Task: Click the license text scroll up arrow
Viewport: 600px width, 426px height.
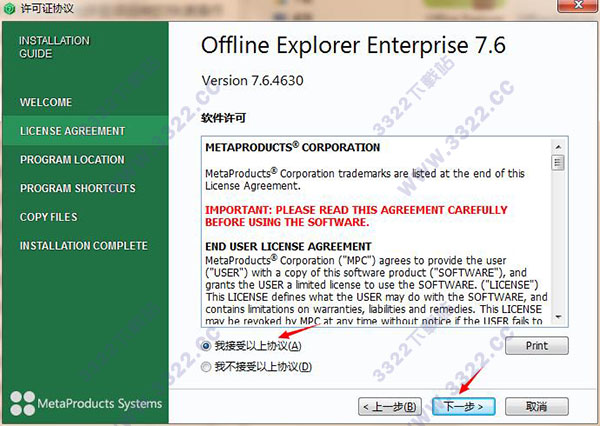Action: click(x=558, y=147)
